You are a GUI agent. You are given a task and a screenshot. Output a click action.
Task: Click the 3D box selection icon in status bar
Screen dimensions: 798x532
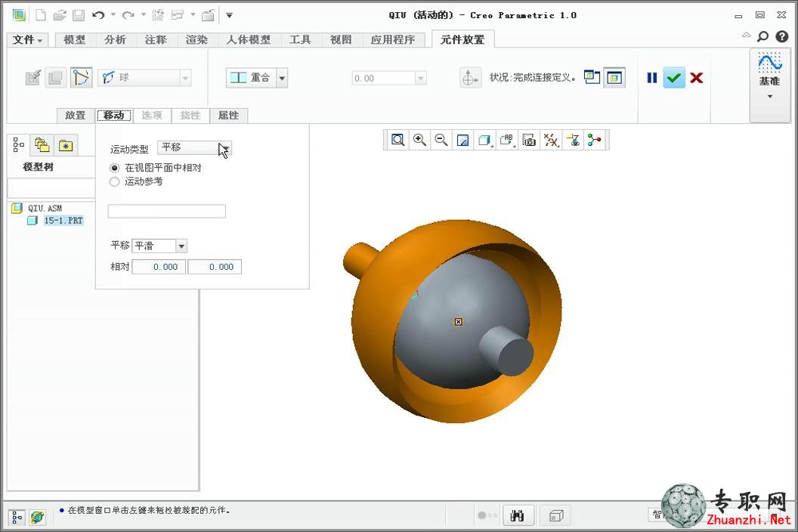coord(555,515)
